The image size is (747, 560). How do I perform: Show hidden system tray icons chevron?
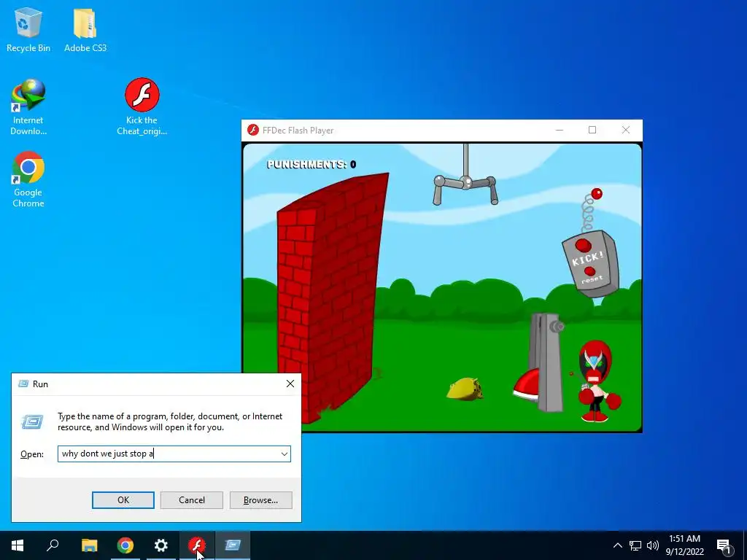617,545
